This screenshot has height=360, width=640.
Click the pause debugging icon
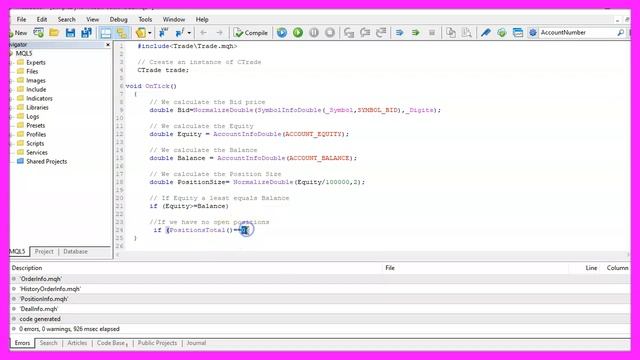[x=314, y=33]
